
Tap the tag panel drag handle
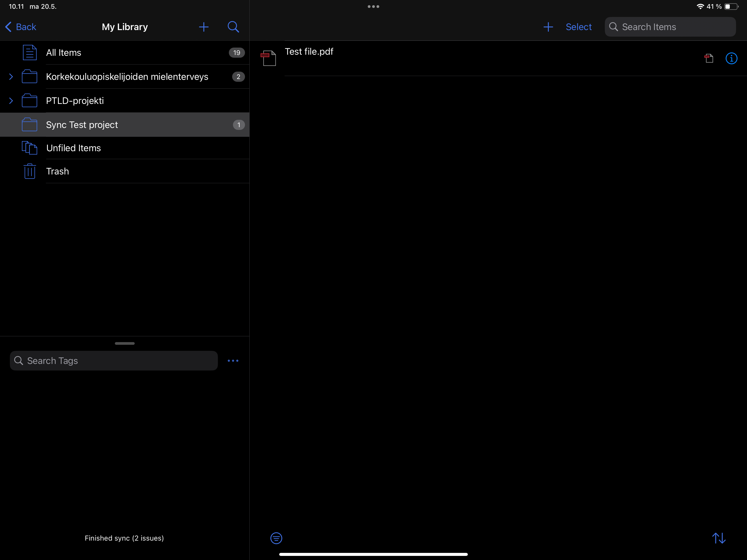125,343
